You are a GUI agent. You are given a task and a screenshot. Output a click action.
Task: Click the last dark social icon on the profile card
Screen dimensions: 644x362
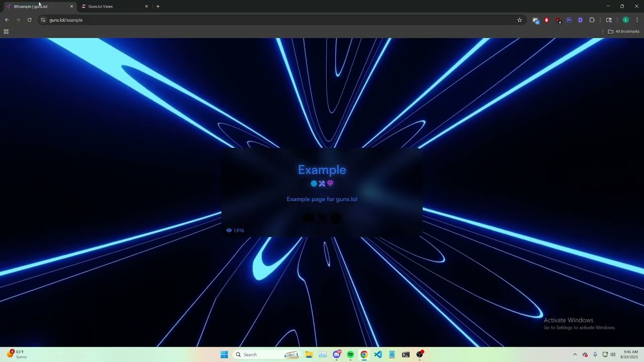(x=336, y=218)
